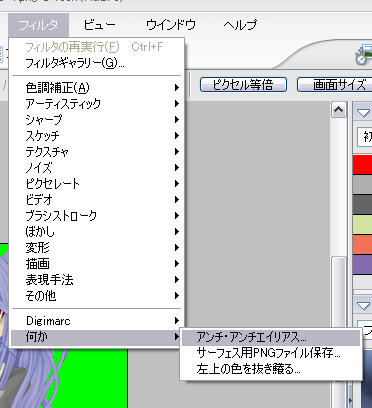Choose アンチ・アンチエイリアス... from submenu
The image size is (372, 408).
pos(271,337)
